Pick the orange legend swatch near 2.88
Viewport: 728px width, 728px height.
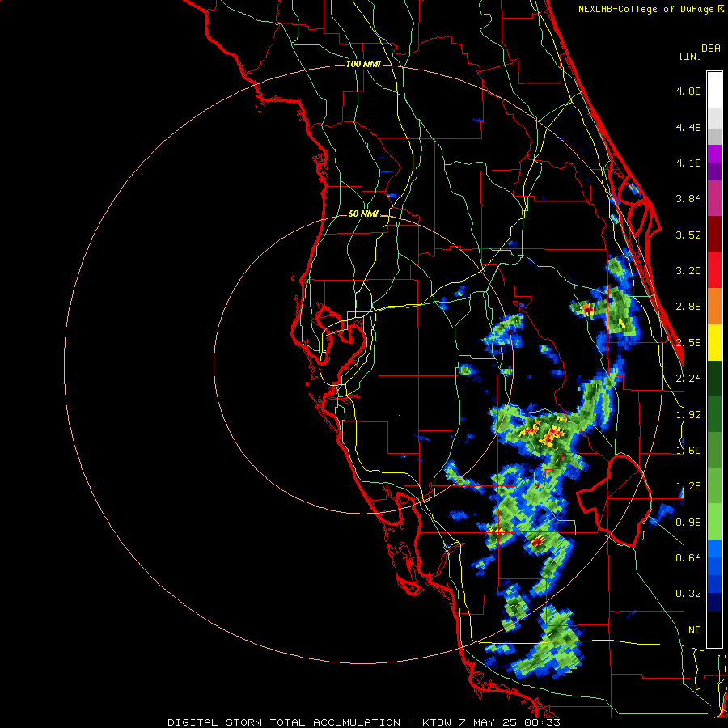click(x=714, y=307)
